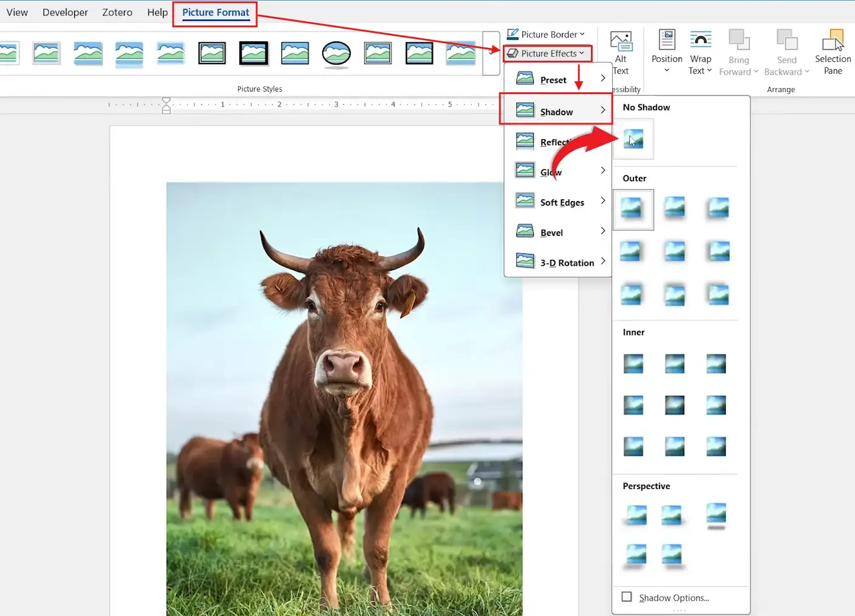Switch to the View tab
The height and width of the screenshot is (616, 855).
[17, 12]
